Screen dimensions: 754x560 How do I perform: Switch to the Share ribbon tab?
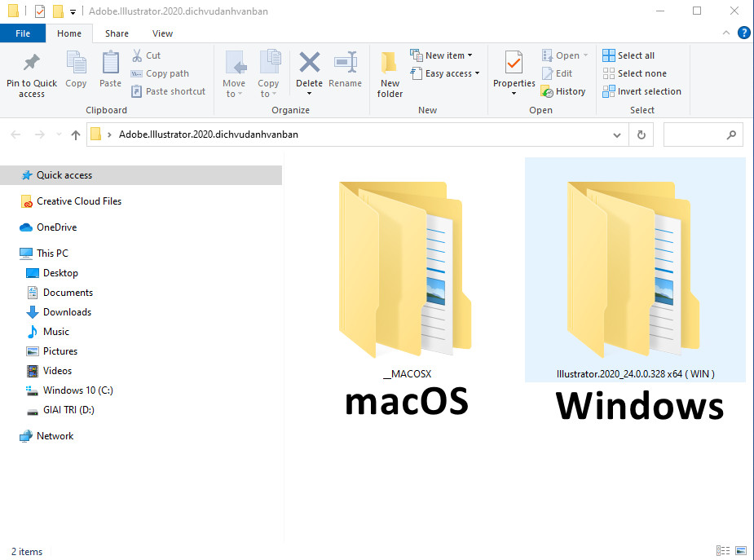pyautogui.click(x=117, y=33)
